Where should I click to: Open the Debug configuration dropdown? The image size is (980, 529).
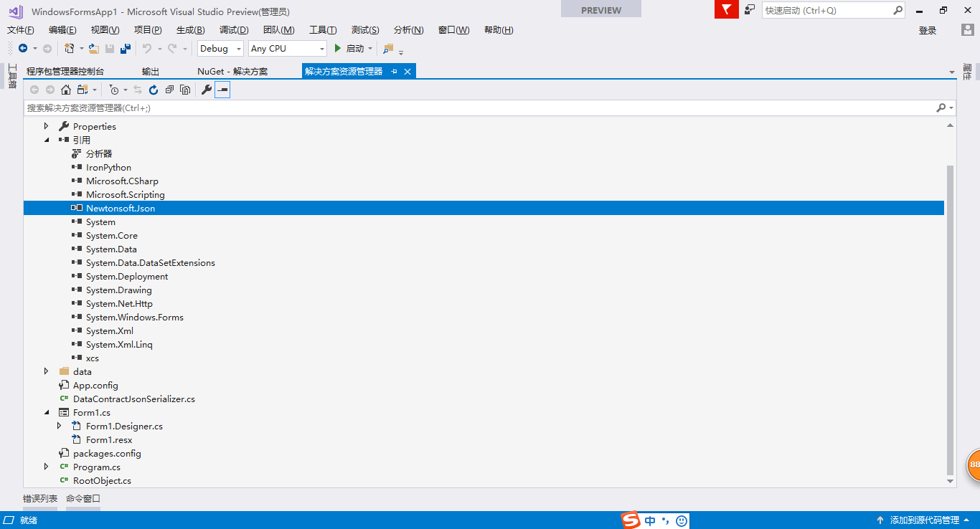(220, 48)
